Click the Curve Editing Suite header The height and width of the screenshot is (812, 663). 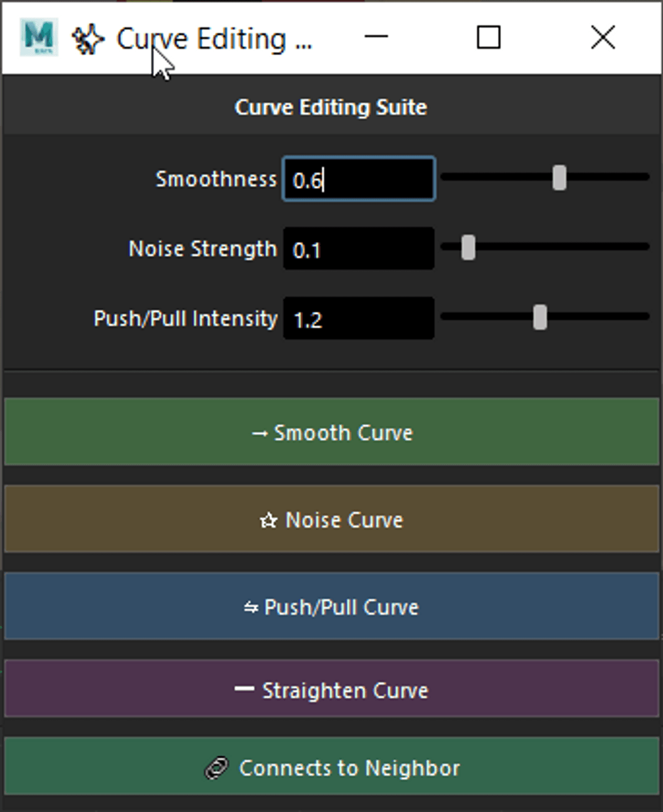coord(330,107)
